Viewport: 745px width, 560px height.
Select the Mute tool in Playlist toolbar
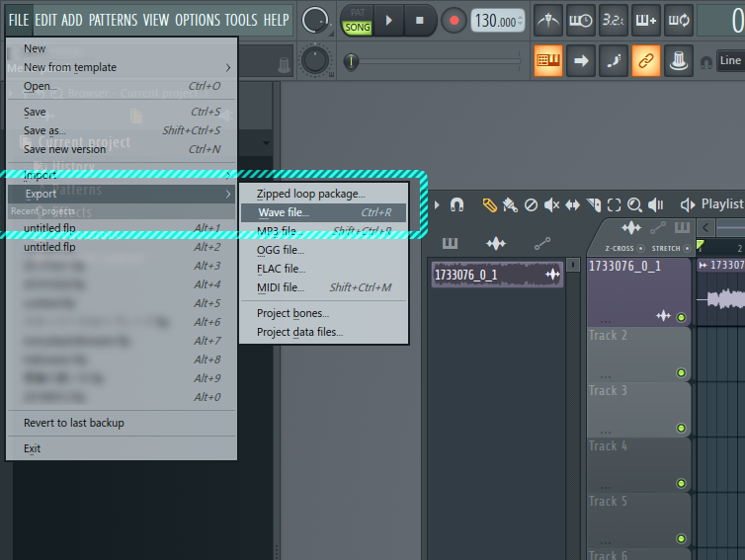tap(551, 204)
